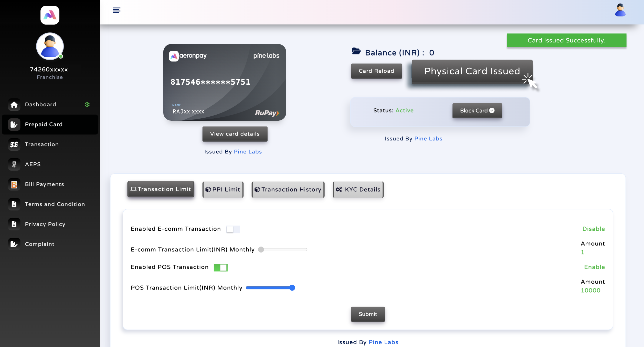Click Submit to save transaction limits
Screen dimensions: 644x347
pos(368,314)
